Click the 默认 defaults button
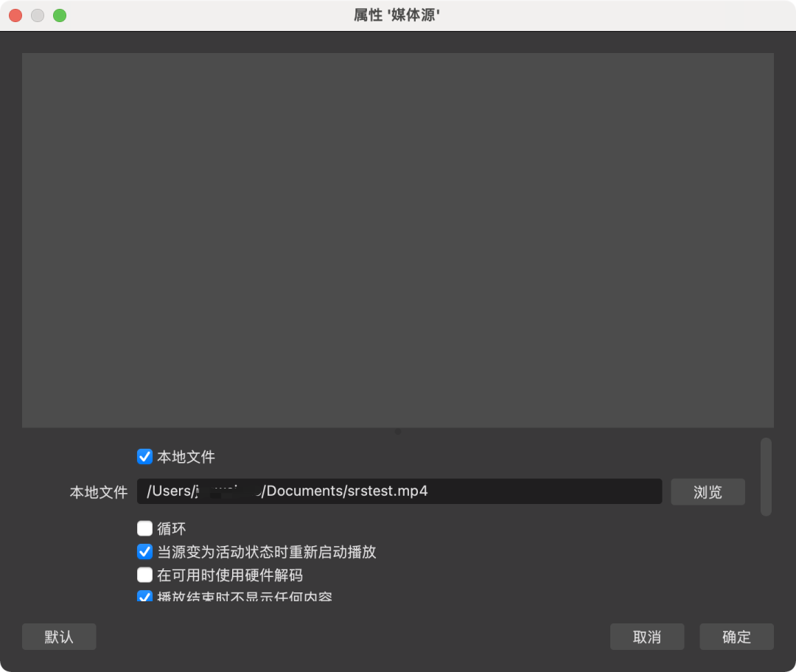The height and width of the screenshot is (672, 796). [59, 637]
